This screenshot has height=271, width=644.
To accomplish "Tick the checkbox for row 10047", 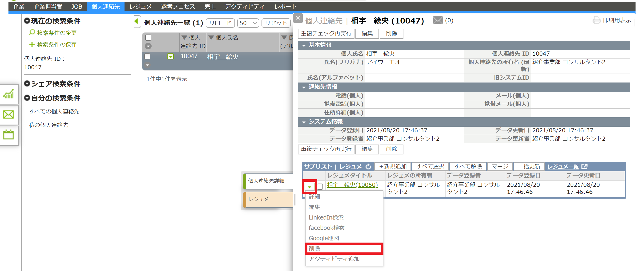I will pos(148,56).
